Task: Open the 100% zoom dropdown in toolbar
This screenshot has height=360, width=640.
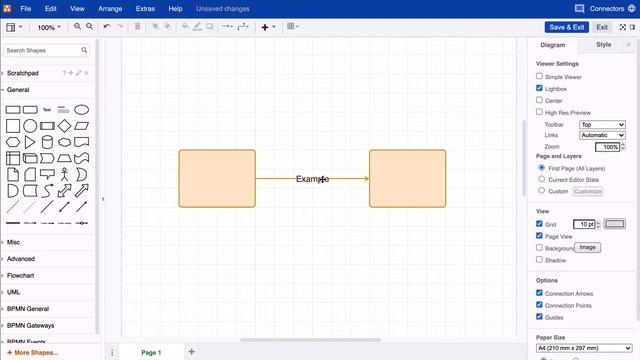Action: pyautogui.click(x=49, y=27)
